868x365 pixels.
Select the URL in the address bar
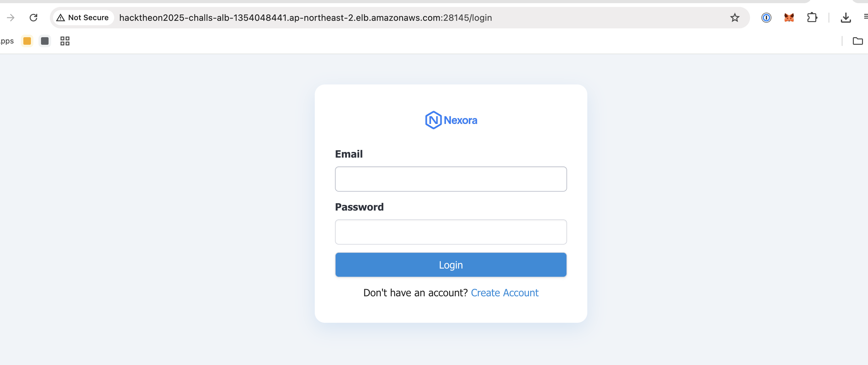(x=305, y=18)
